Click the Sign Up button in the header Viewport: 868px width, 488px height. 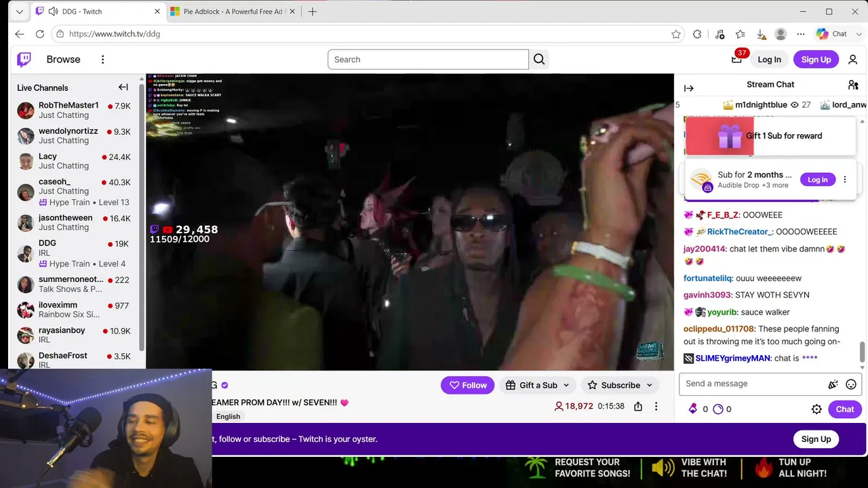816,60
